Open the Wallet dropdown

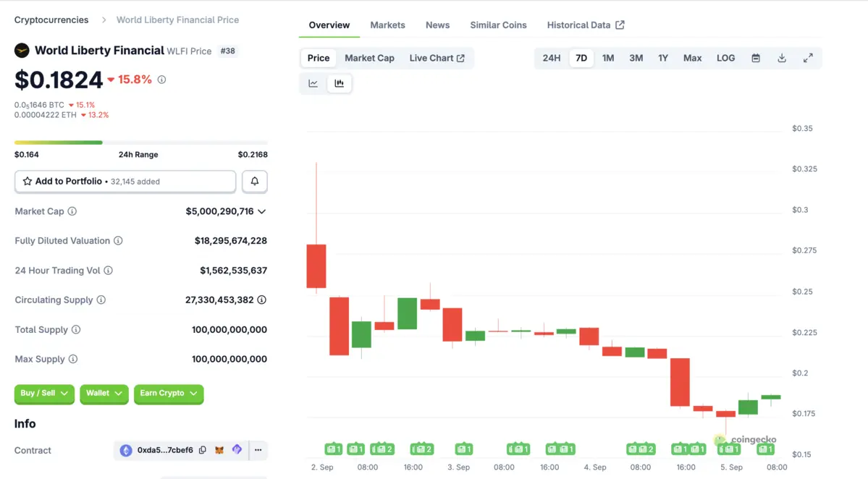pos(104,394)
